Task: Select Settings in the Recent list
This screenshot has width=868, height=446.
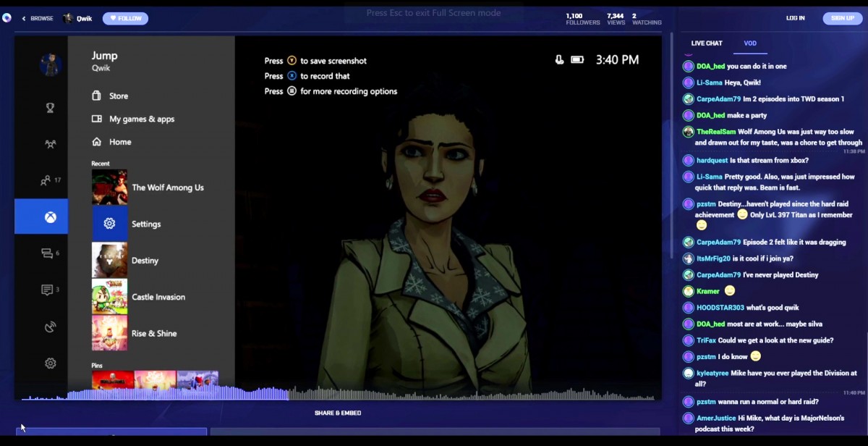Action: pos(146,224)
